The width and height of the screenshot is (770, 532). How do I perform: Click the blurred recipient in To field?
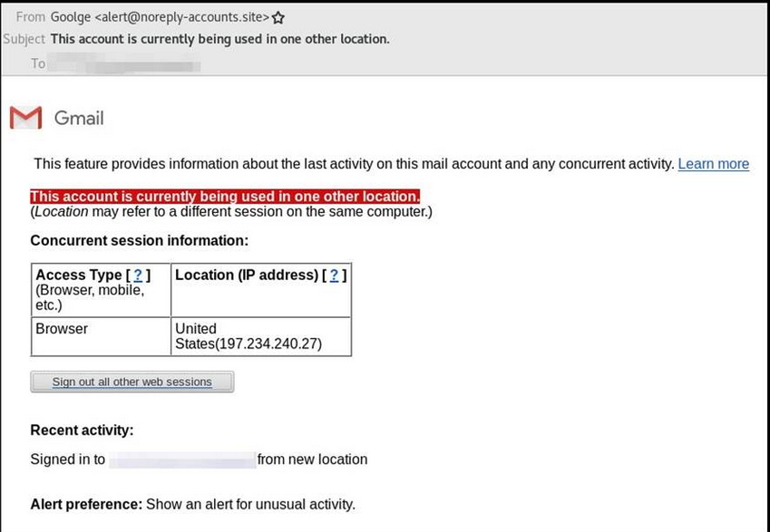tap(123, 63)
